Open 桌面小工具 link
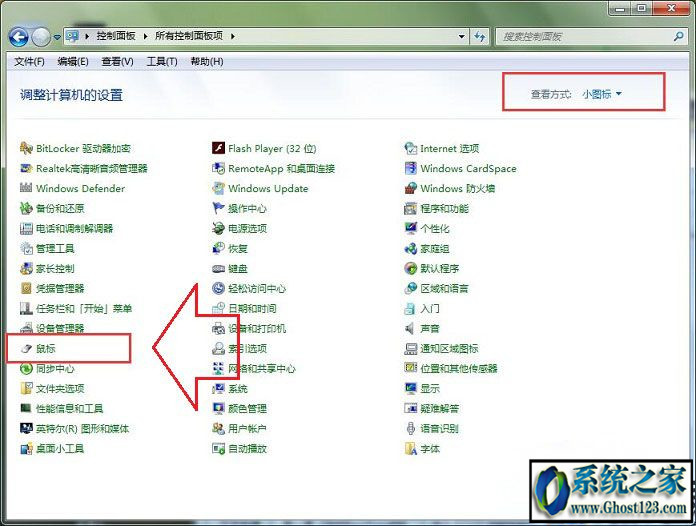The height and width of the screenshot is (526, 696). tap(60, 449)
